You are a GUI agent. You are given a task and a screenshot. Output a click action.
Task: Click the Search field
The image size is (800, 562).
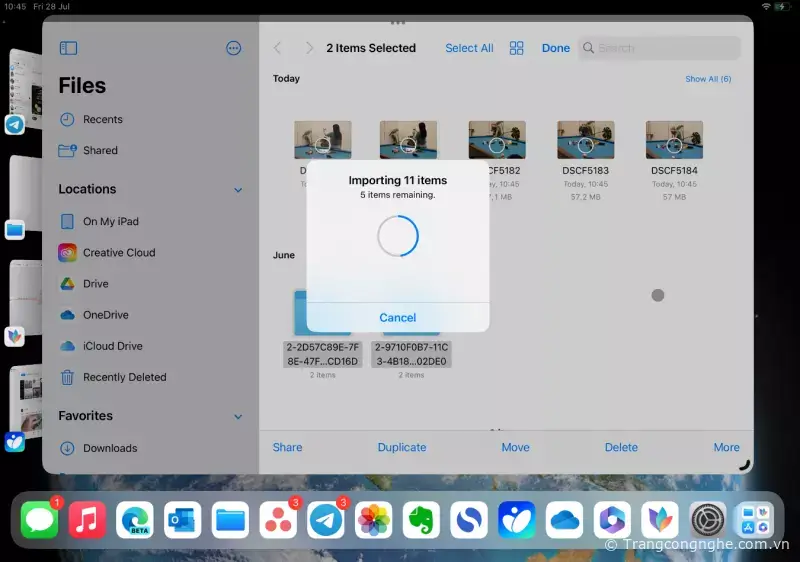(x=660, y=48)
